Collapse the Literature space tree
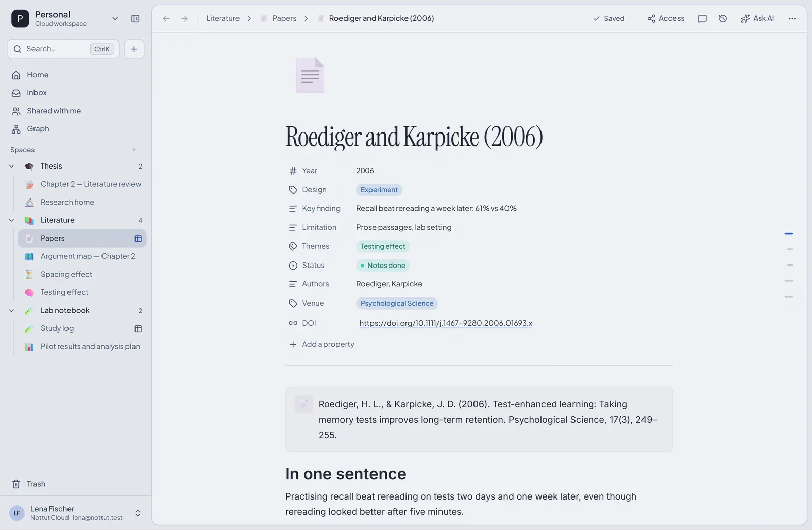 11,220
